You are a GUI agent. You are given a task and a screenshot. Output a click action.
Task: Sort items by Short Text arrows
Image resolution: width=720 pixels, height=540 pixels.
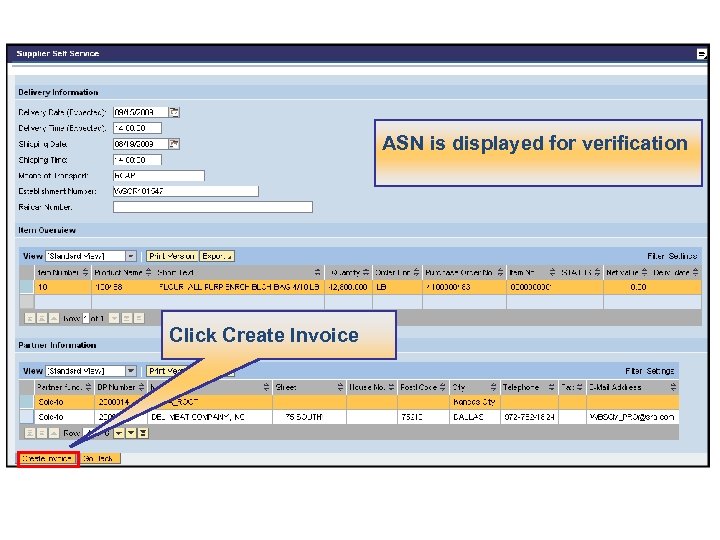click(318, 272)
